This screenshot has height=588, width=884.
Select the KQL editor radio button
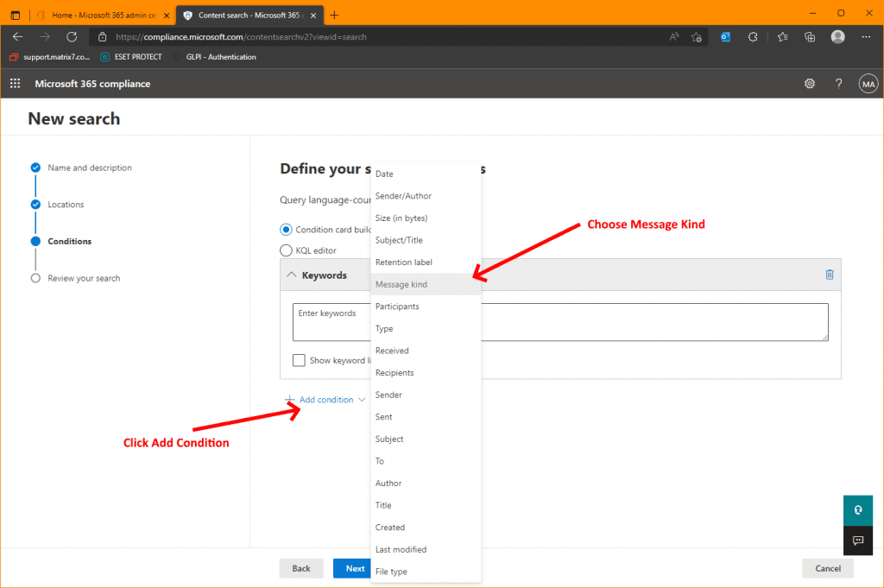(x=286, y=250)
